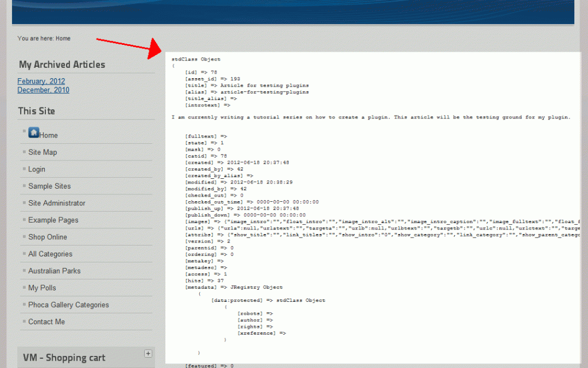Open the December, 2010 archive link
Image resolution: width=588 pixels, height=368 pixels.
pos(43,90)
